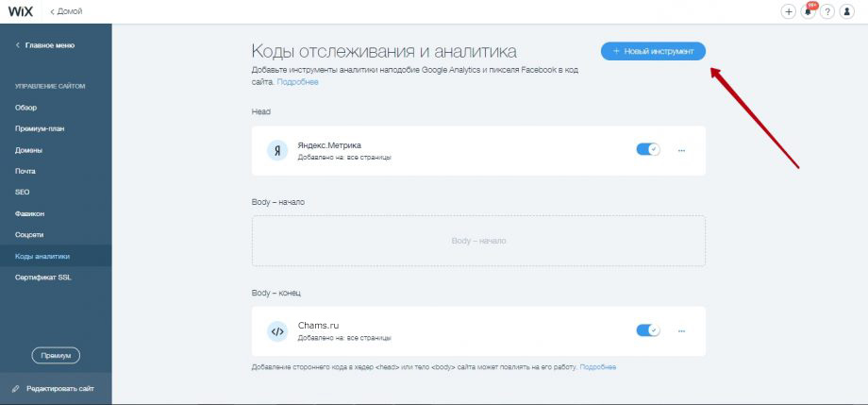Open Домены in the sidebar
The image size is (868, 405).
pos(28,150)
